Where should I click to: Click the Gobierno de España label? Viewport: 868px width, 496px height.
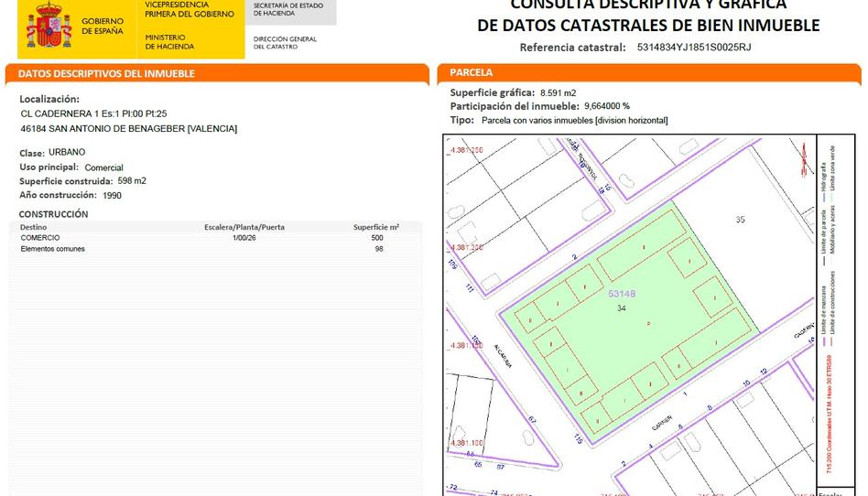103,26
